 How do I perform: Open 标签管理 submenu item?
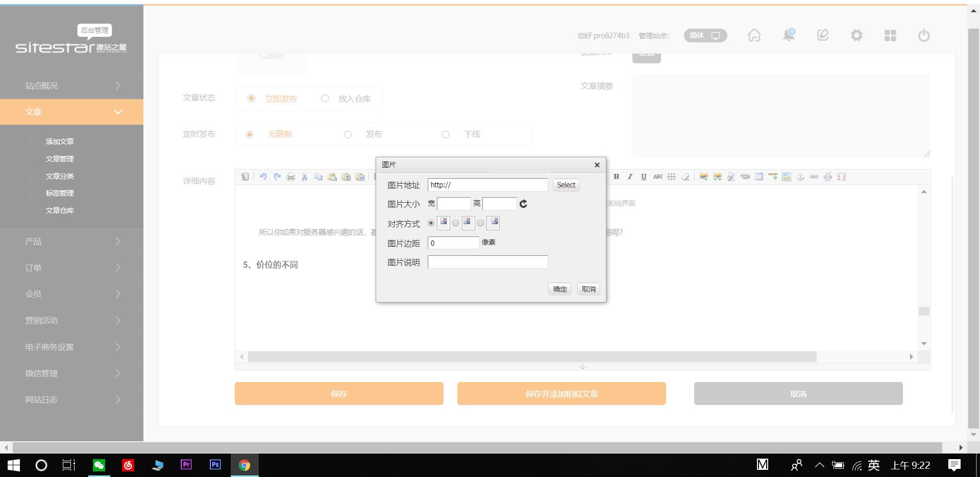(60, 193)
